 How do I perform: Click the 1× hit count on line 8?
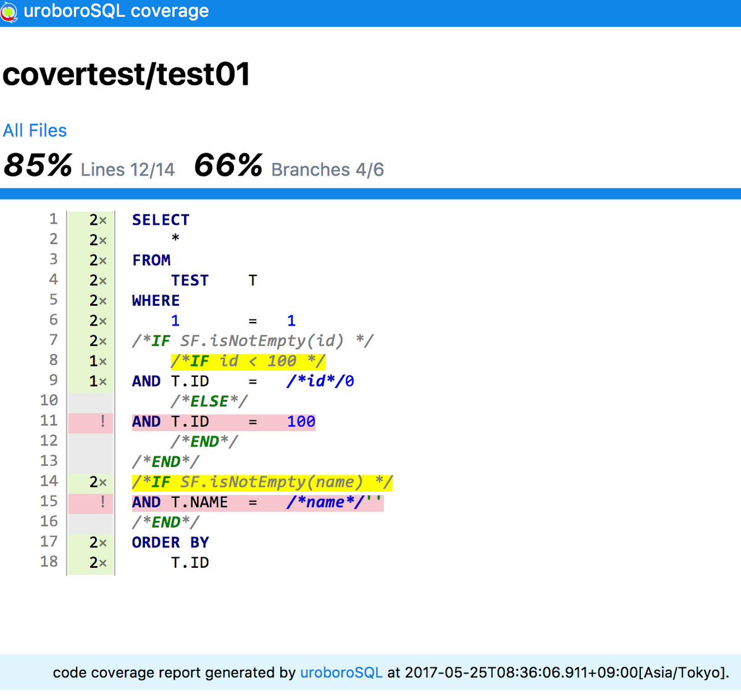click(x=98, y=361)
